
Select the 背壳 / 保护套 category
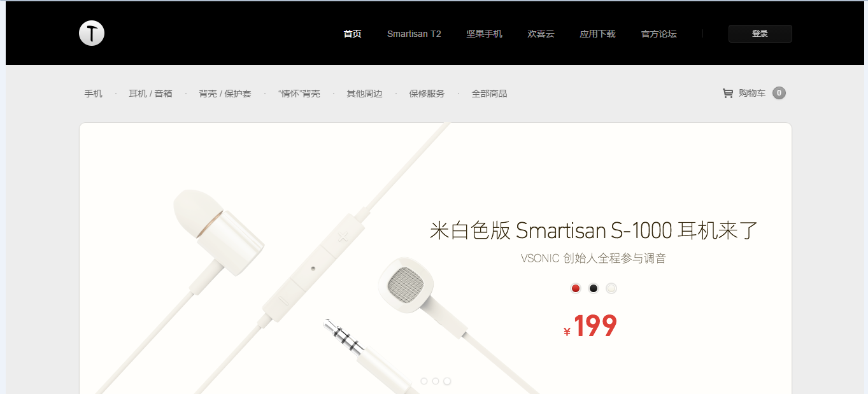pyautogui.click(x=225, y=94)
